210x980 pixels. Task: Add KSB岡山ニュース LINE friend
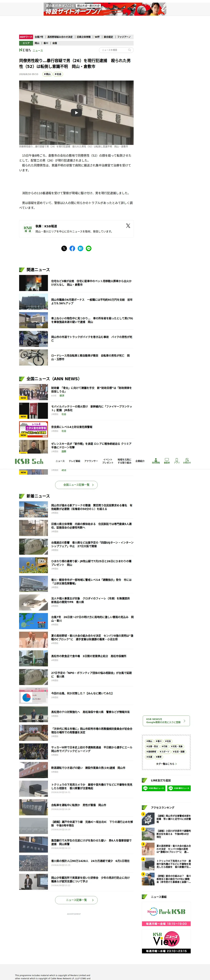(x=153, y=788)
